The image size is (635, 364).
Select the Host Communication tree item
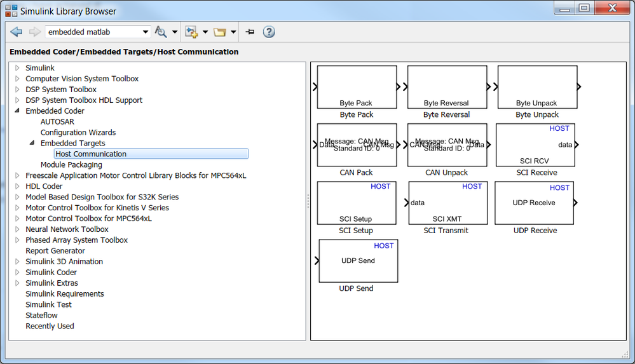[x=91, y=154]
